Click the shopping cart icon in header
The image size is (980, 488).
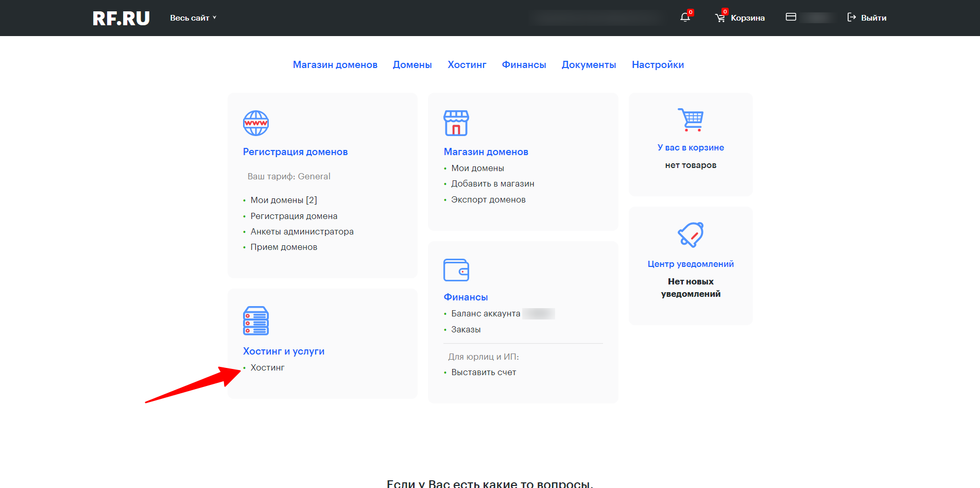pyautogui.click(x=720, y=18)
